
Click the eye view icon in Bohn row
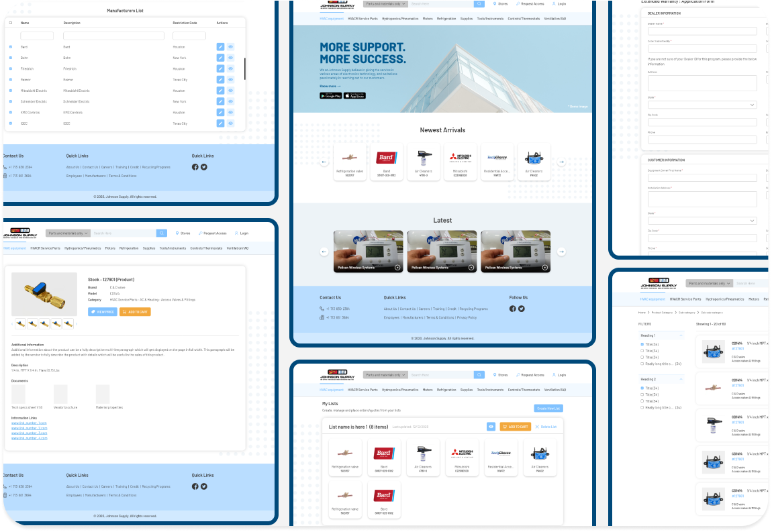coord(230,58)
